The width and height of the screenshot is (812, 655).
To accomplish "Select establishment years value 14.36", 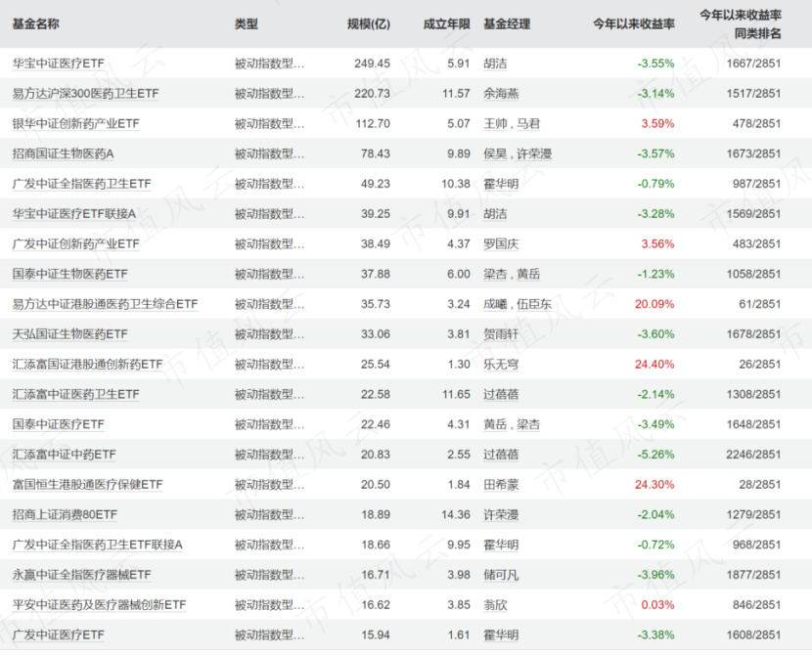I will tap(456, 514).
